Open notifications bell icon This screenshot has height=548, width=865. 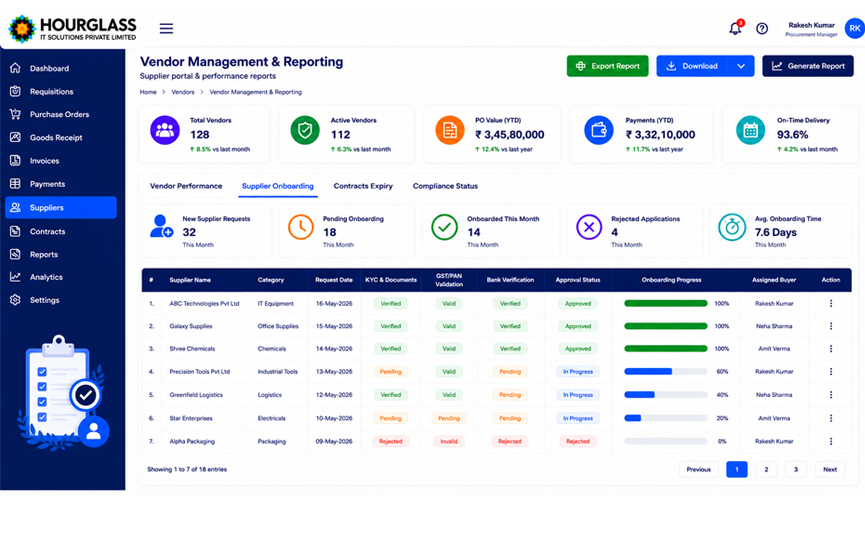coord(735,28)
